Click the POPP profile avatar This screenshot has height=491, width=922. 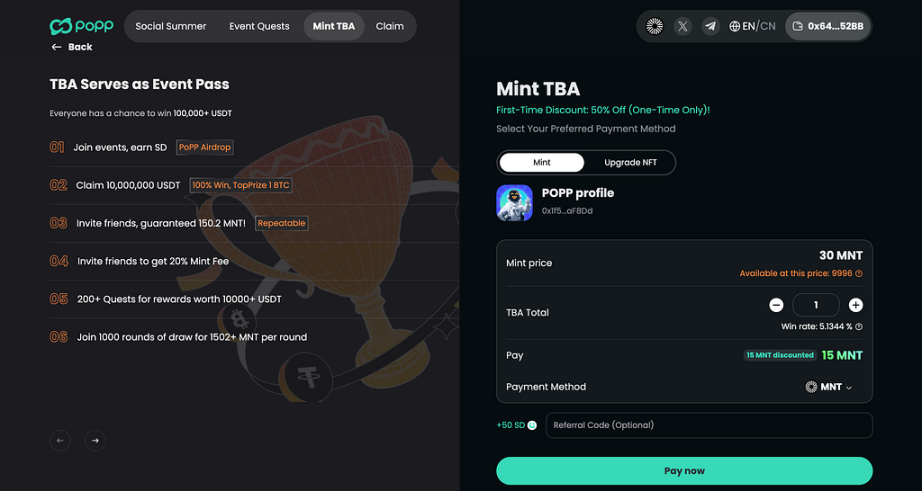pos(514,202)
